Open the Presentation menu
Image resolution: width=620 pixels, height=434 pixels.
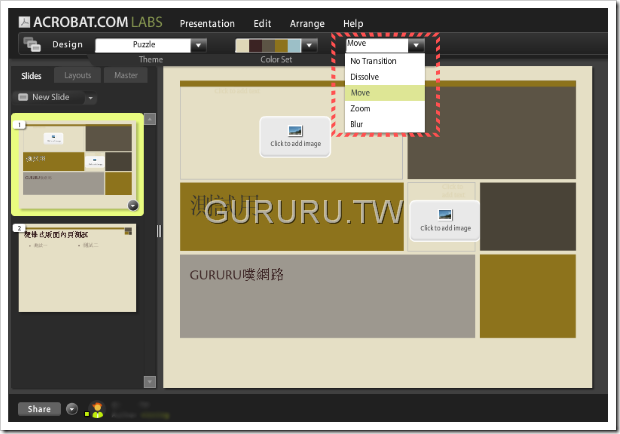click(x=207, y=24)
